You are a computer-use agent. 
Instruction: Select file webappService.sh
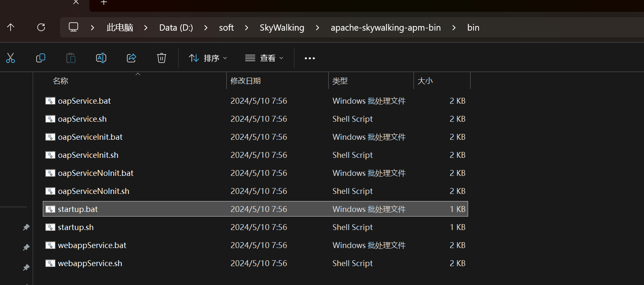coord(255,263)
